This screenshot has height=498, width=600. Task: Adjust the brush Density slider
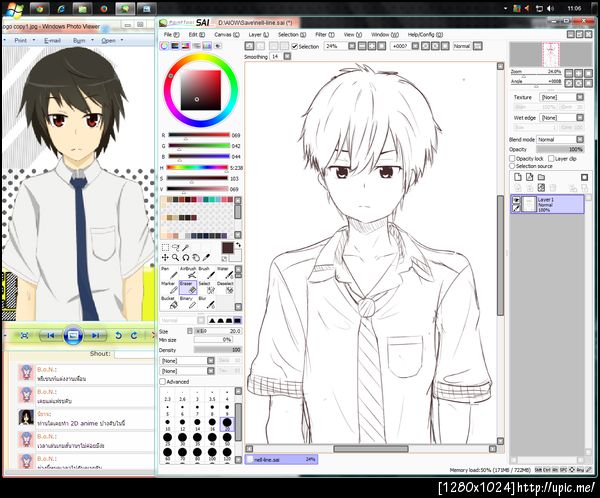click(x=217, y=349)
